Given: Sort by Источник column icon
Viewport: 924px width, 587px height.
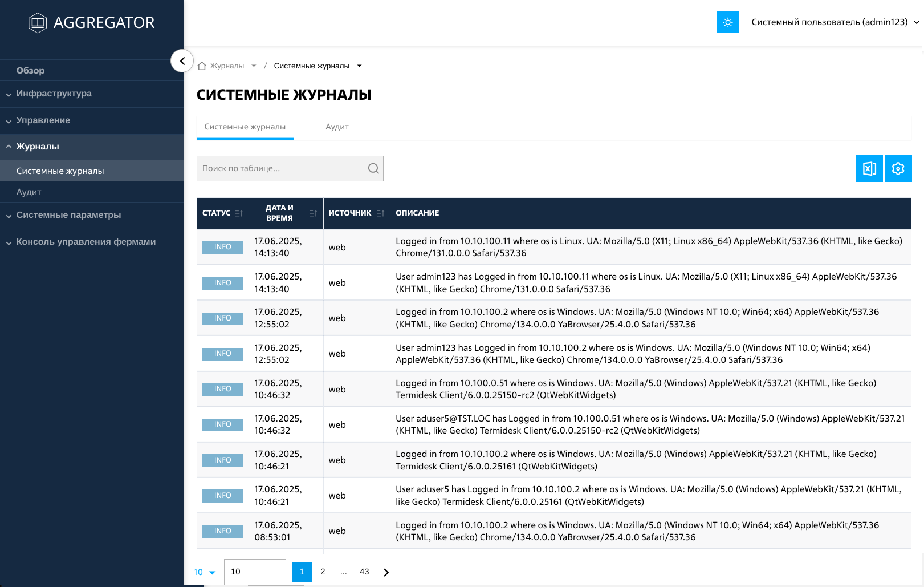Looking at the screenshot, I should pos(380,213).
